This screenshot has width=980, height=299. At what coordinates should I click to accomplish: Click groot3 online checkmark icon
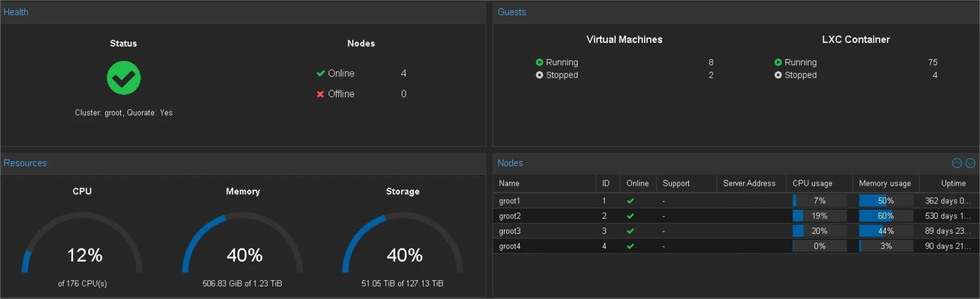pos(630,231)
